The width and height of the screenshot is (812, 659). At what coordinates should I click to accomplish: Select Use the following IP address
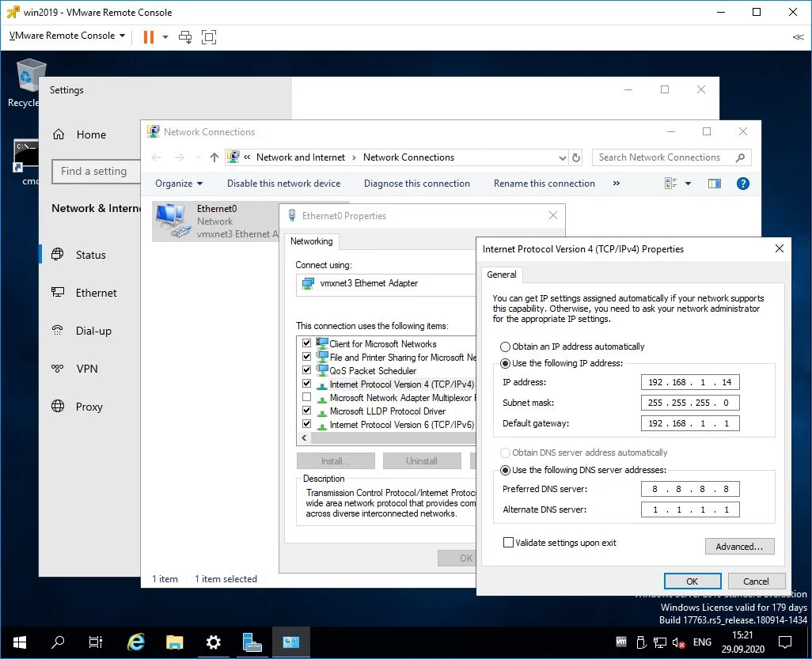coord(561,363)
